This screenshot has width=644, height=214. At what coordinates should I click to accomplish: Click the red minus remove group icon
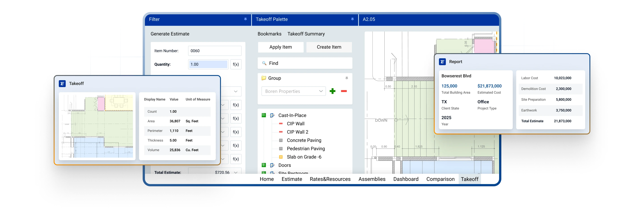pos(344,91)
